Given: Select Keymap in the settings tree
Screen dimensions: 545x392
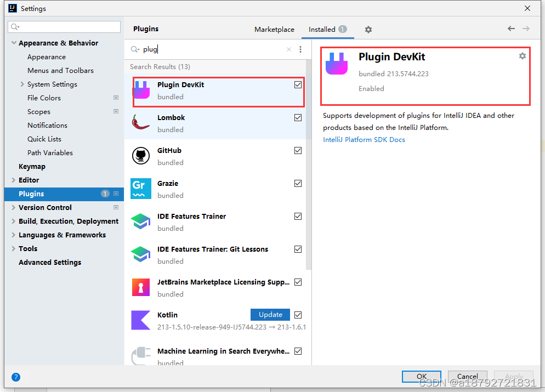Looking at the screenshot, I should coord(32,167).
